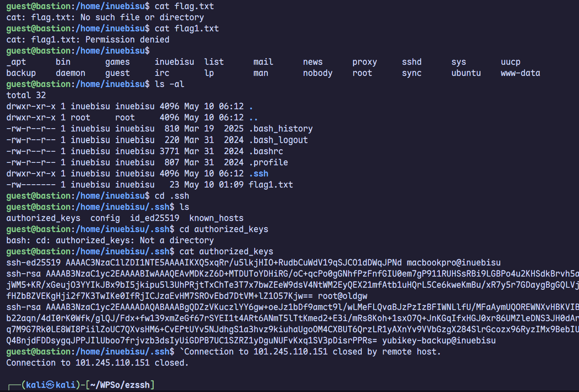Click 'config' in the ls output
Image resolution: width=579 pixels, height=392 pixels.
pyautogui.click(x=105, y=218)
